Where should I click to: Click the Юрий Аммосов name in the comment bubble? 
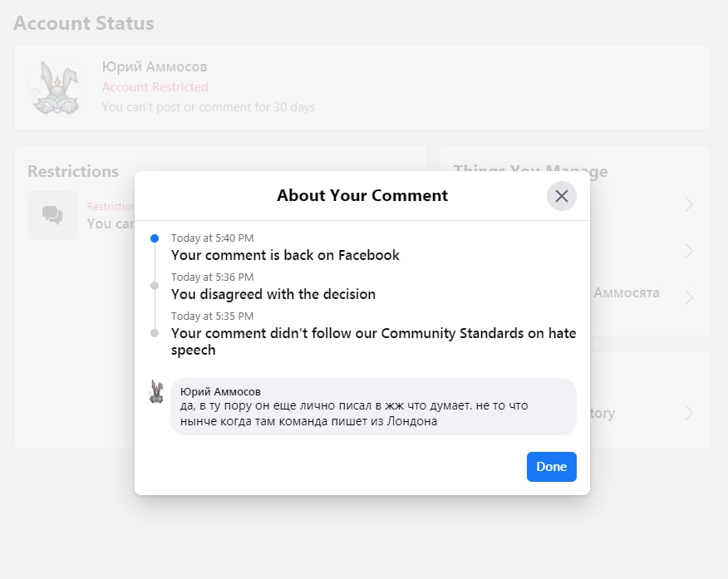(x=220, y=391)
